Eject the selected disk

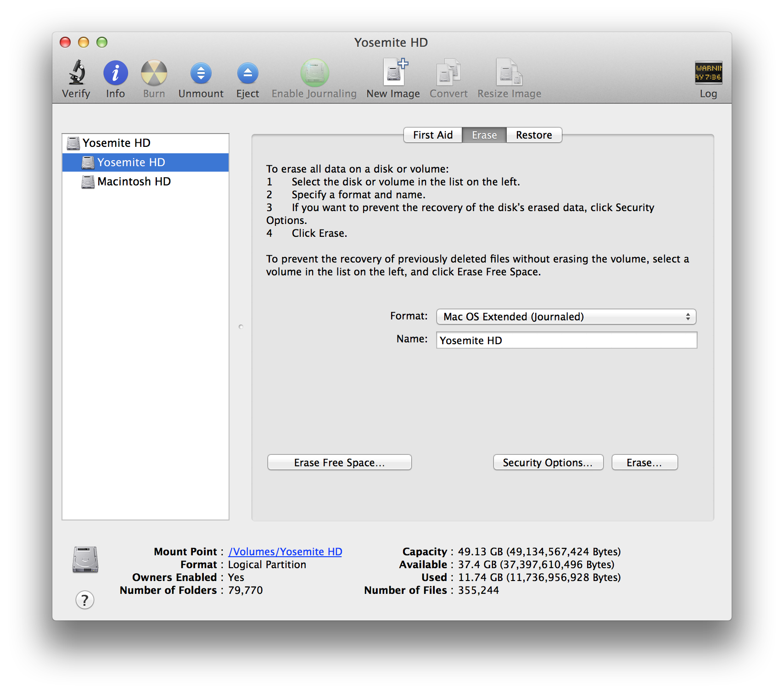point(248,73)
